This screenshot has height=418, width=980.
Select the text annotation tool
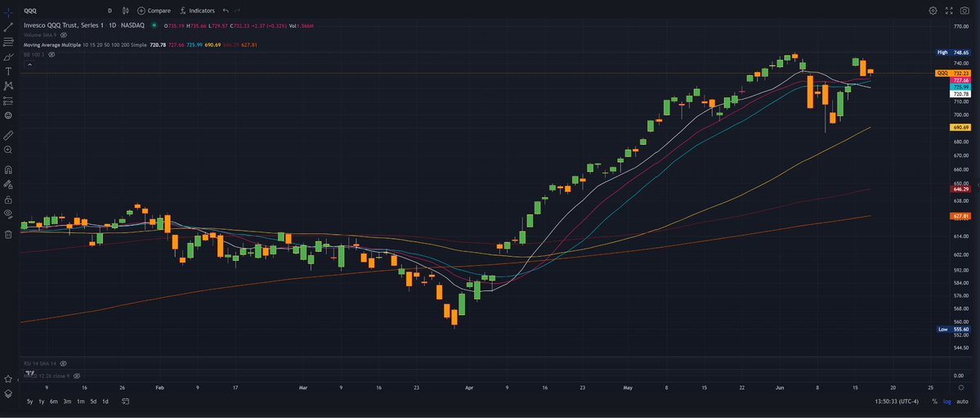click(8, 71)
